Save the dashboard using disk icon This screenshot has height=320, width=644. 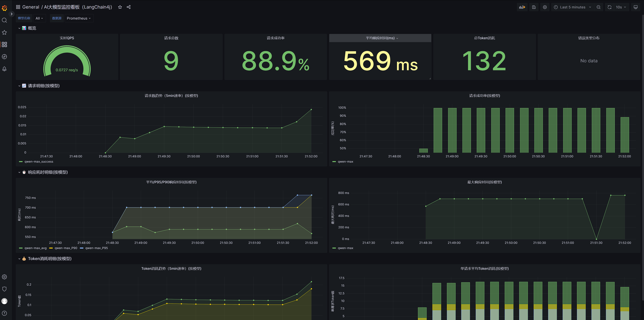(534, 7)
